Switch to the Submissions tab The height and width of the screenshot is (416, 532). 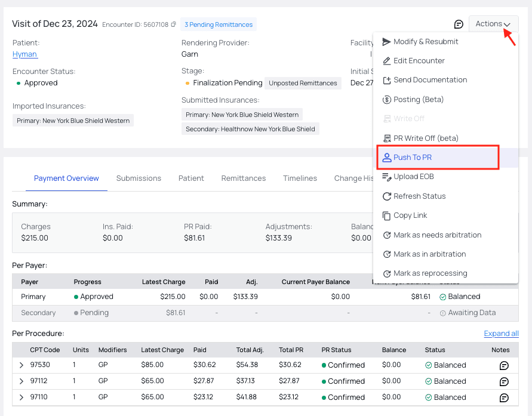point(139,178)
